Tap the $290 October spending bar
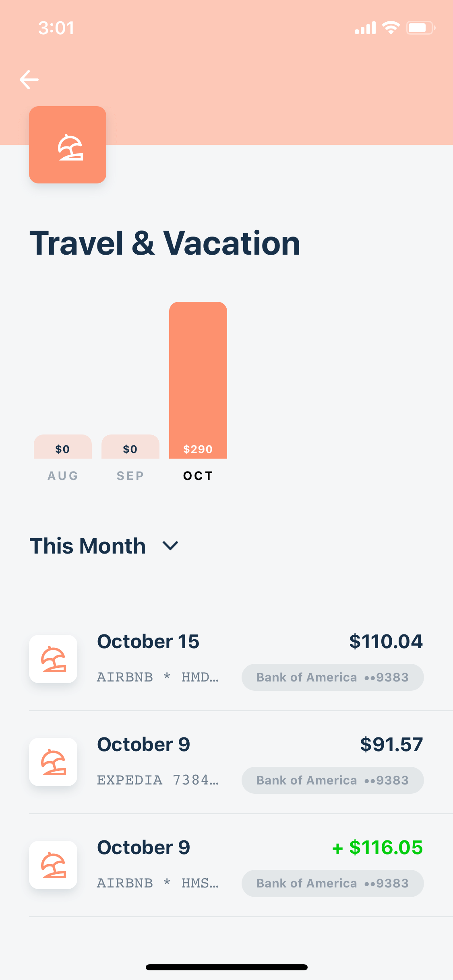 198,380
